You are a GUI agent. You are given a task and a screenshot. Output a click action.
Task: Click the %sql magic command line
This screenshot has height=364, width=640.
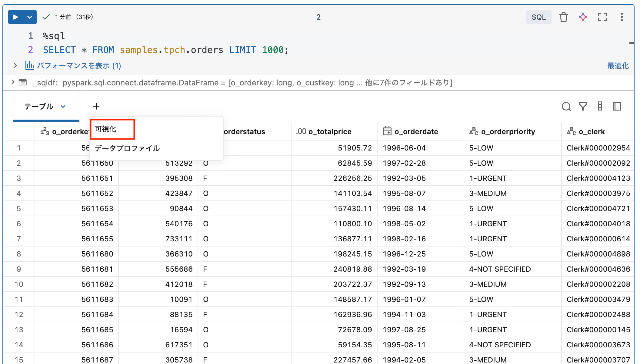pyautogui.click(x=54, y=36)
